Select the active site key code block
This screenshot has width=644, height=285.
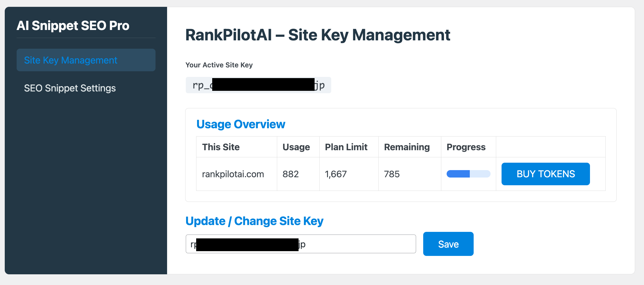[x=258, y=85]
